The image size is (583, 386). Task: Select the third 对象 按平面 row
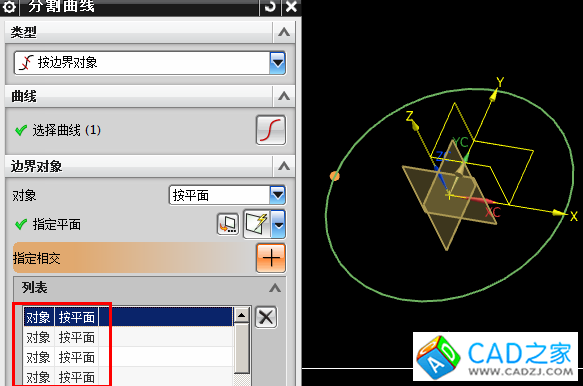(128, 357)
